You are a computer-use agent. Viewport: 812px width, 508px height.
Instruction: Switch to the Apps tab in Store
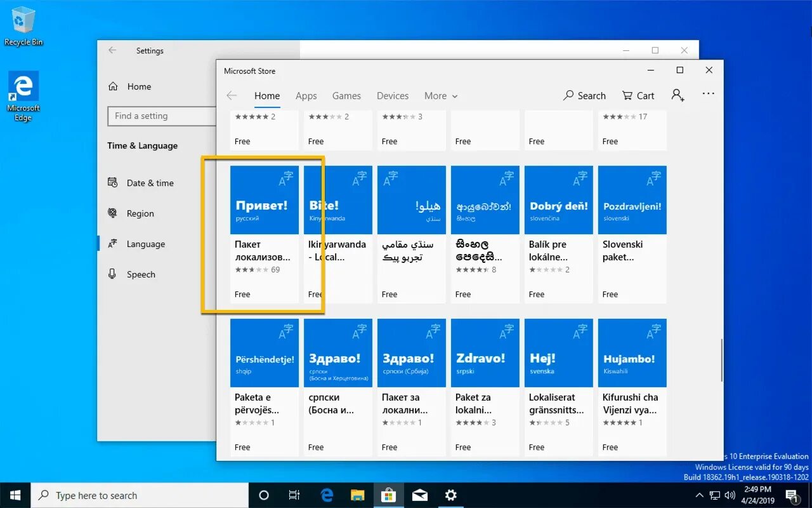(x=306, y=96)
